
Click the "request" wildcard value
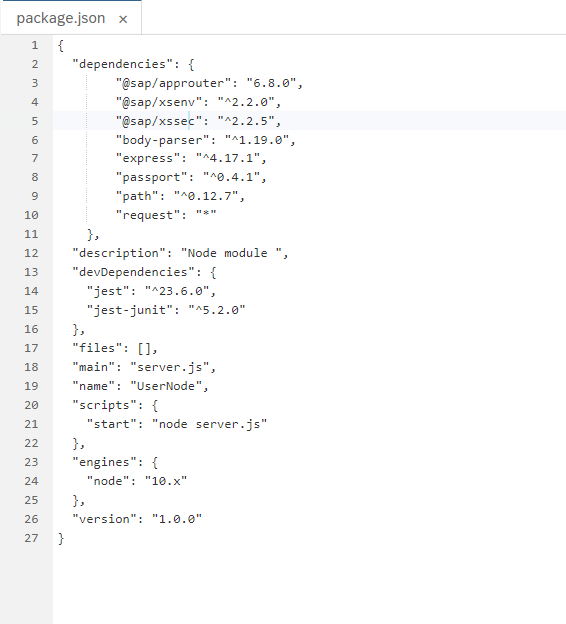point(206,215)
